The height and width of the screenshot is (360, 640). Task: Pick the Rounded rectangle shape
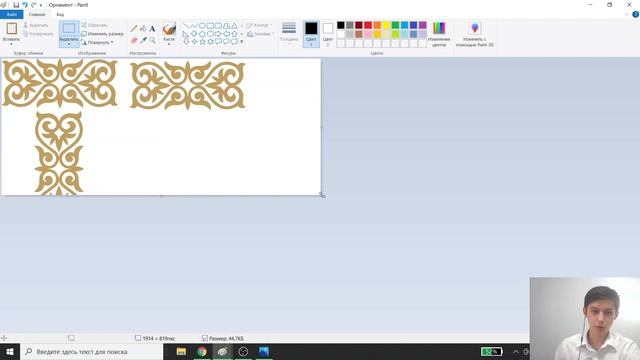pos(218,26)
